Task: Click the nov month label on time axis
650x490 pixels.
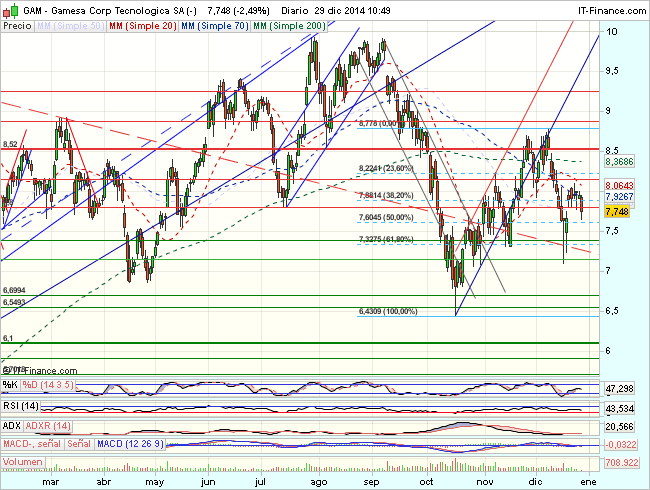Action: (485, 482)
